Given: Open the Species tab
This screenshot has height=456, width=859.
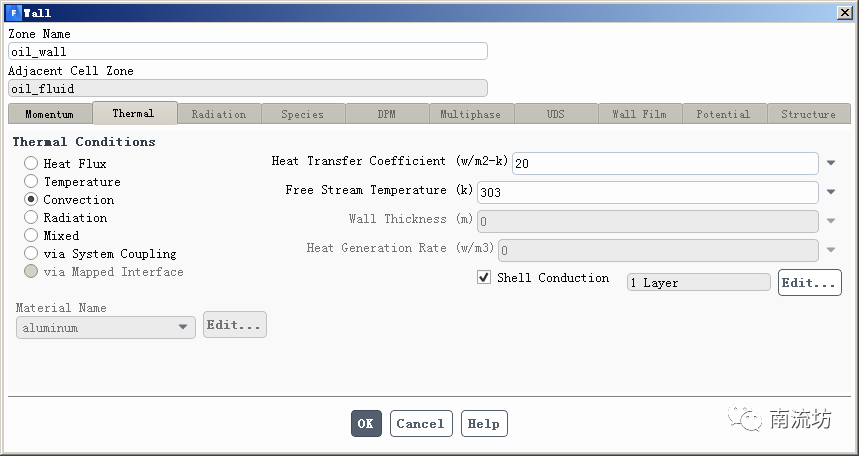Looking at the screenshot, I should coord(303,114).
